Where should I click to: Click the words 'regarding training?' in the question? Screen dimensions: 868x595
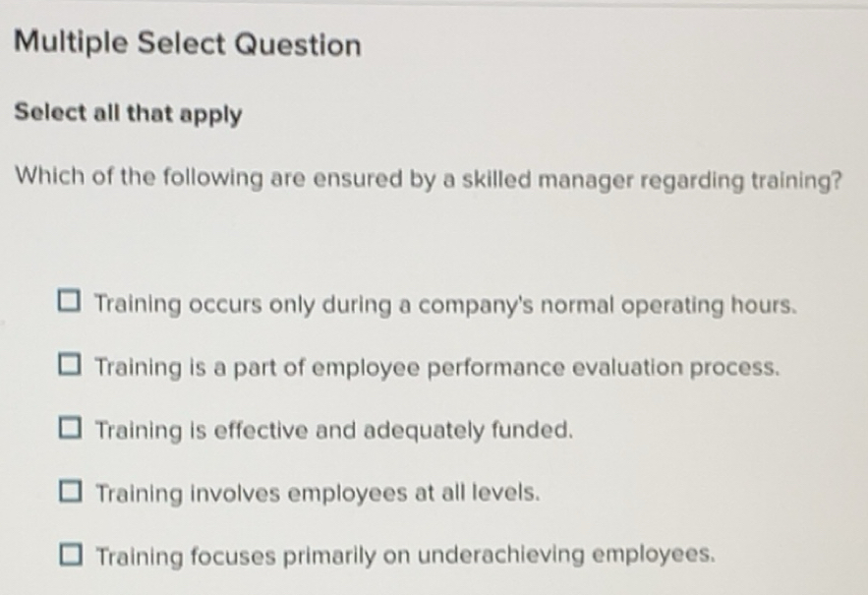coord(741,181)
